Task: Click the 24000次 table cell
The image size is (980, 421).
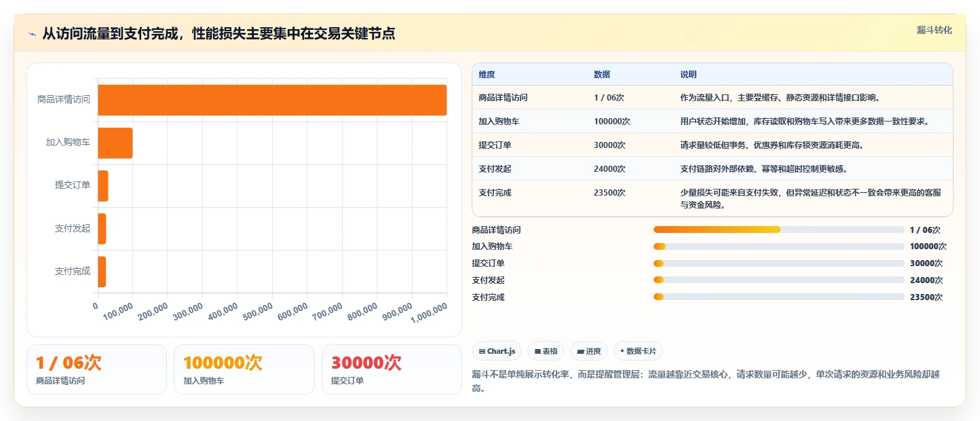Action: (609, 169)
